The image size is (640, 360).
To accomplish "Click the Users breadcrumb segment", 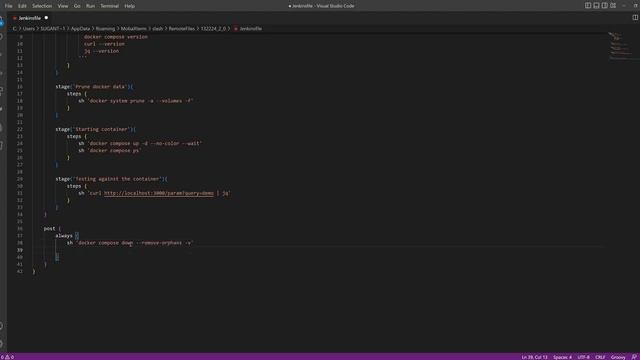I will 29,29.
